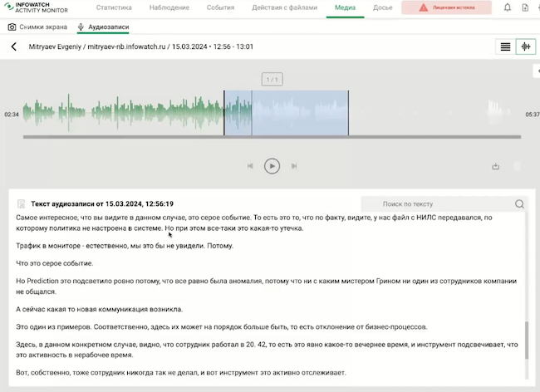Click the paragraph starting 'Самое интересное'
The width and height of the screenshot is (540, 392).
coord(254,223)
